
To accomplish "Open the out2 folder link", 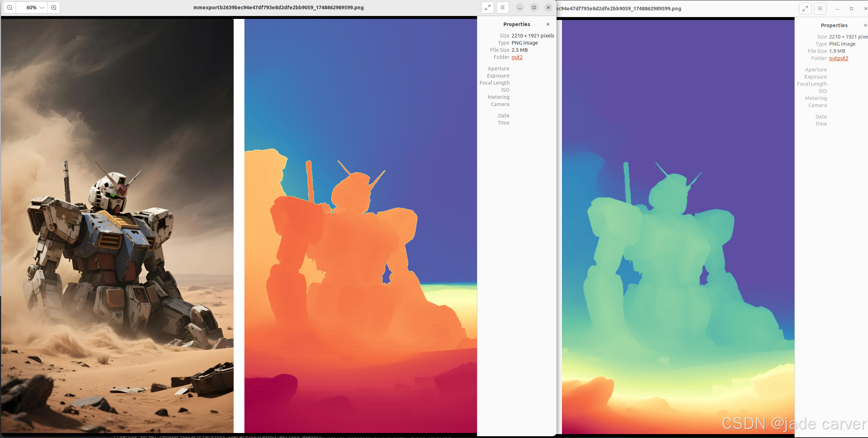I will click(x=517, y=57).
